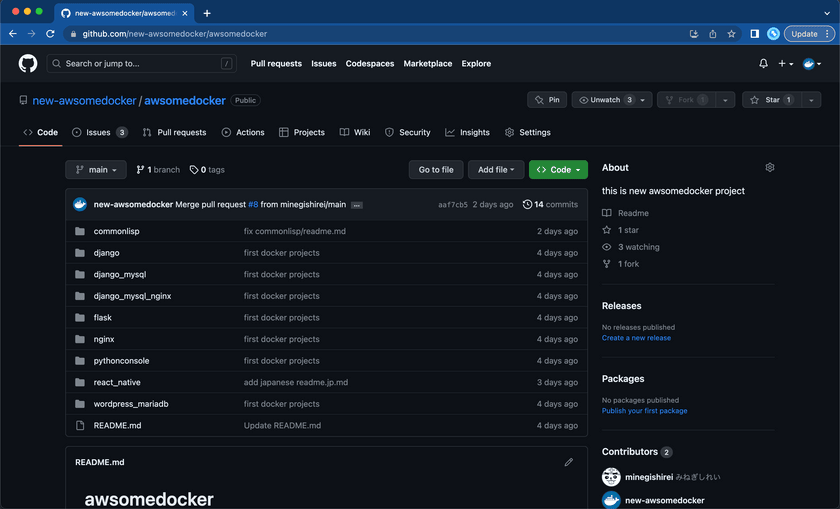840x509 pixels.
Task: Open Codespaces in top navigation
Action: point(370,63)
